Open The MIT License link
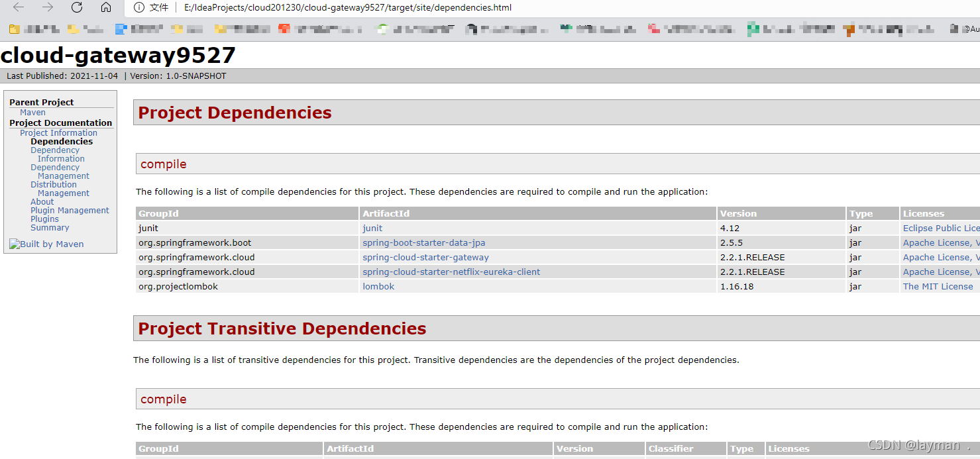Screen dimensions: 980x459 [x=938, y=286]
